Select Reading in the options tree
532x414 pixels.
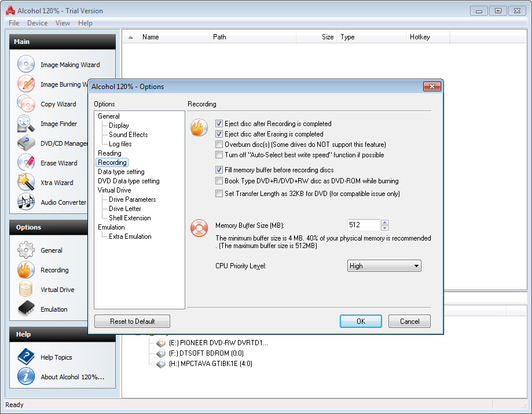109,153
